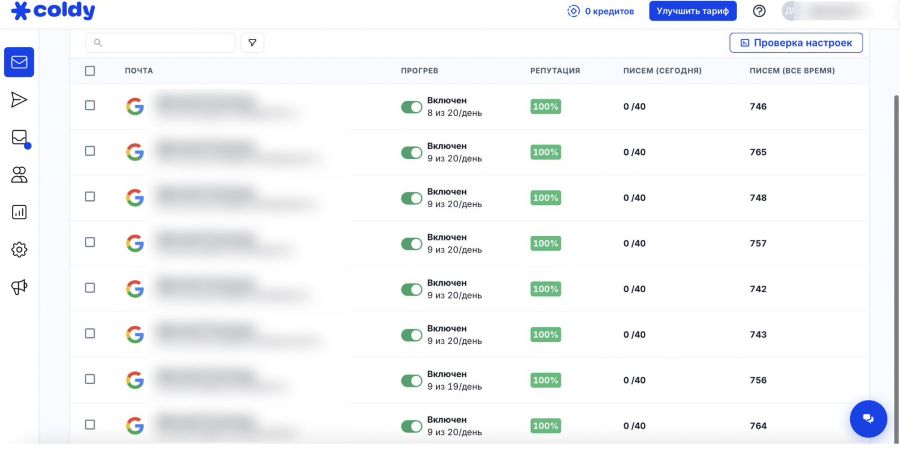Click the all-time count 764

[x=758, y=425]
